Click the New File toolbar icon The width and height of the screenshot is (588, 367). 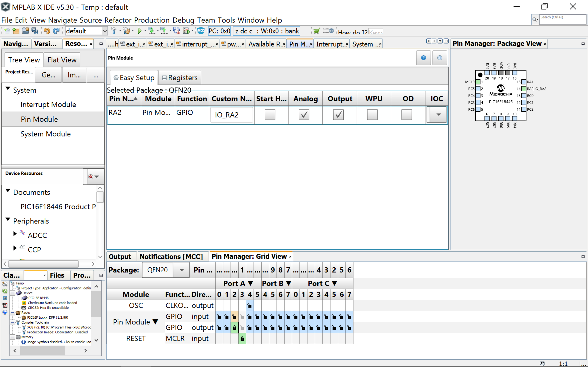click(x=7, y=31)
